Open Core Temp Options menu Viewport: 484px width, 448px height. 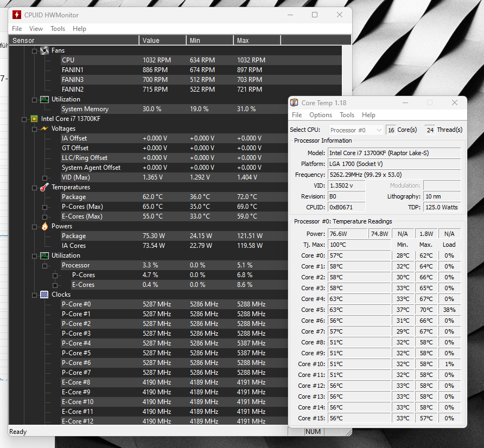(321, 115)
